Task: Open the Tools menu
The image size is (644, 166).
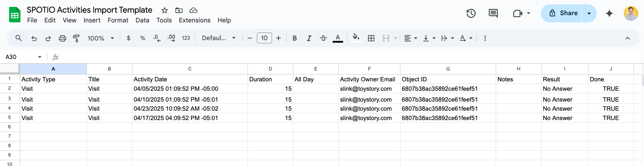Action: (164, 20)
